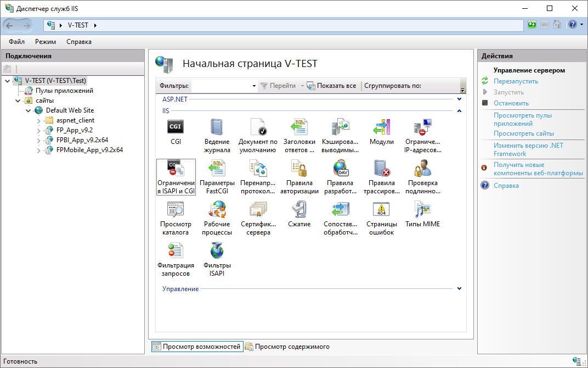The width and height of the screenshot is (588, 368).
Task: Click Показать все toolbar button
Action: click(331, 86)
